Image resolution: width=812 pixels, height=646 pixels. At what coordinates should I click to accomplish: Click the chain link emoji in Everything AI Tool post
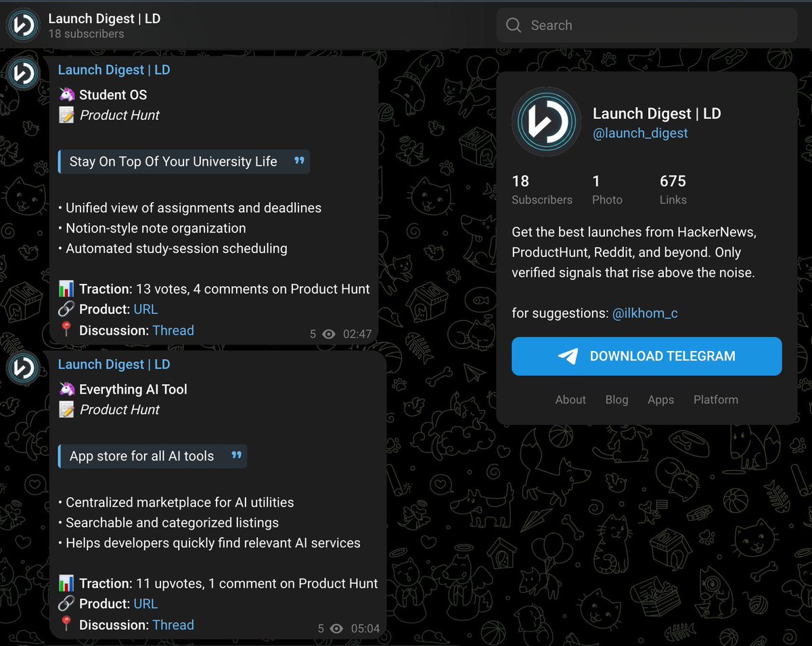tap(66, 603)
